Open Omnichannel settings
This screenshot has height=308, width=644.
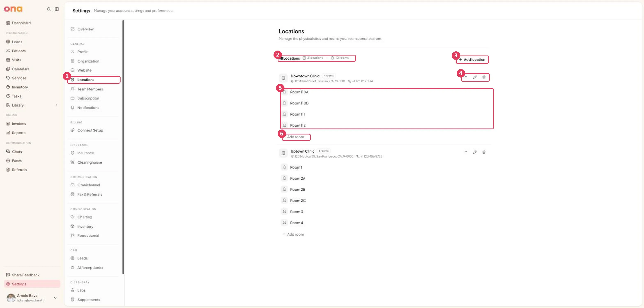pos(94,185)
